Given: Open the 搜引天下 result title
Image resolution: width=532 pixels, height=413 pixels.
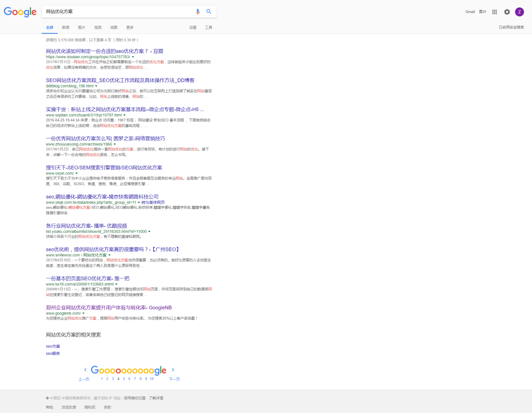Looking at the screenshot, I should [x=104, y=168].
